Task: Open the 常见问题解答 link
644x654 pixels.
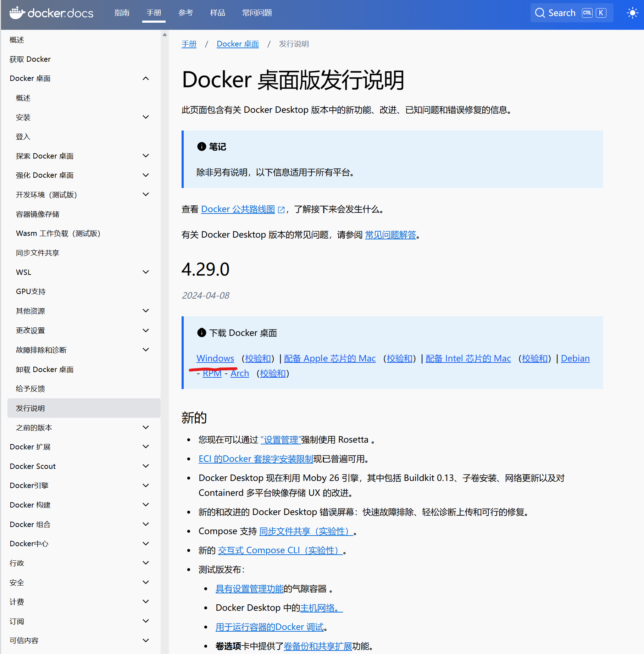Action: click(391, 235)
